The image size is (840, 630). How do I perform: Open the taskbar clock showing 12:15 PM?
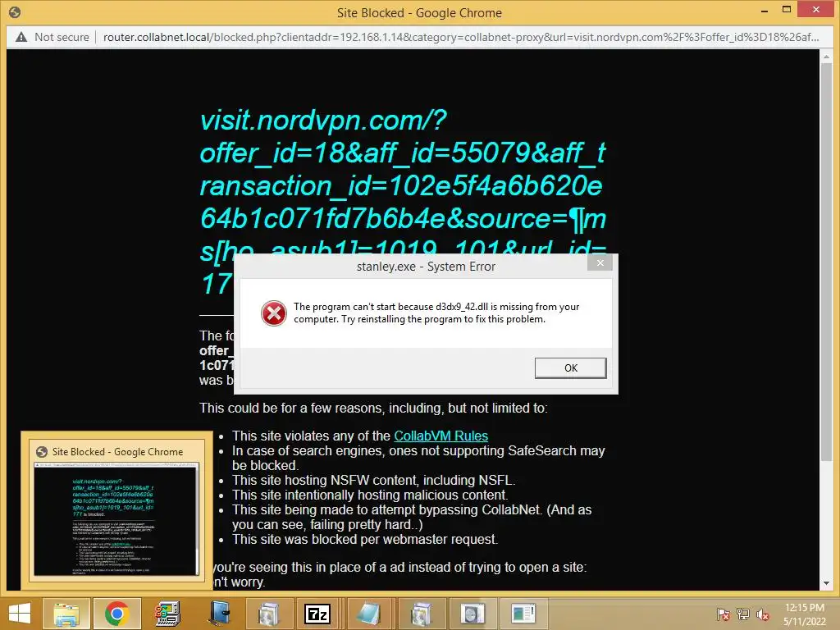click(x=805, y=614)
